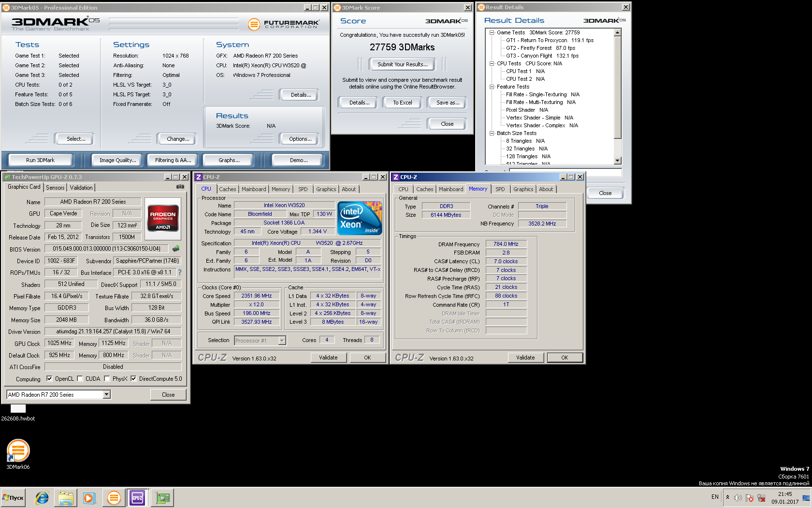Click Filtering & AA button
Viewport: 812px width, 508px height.
[173, 160]
